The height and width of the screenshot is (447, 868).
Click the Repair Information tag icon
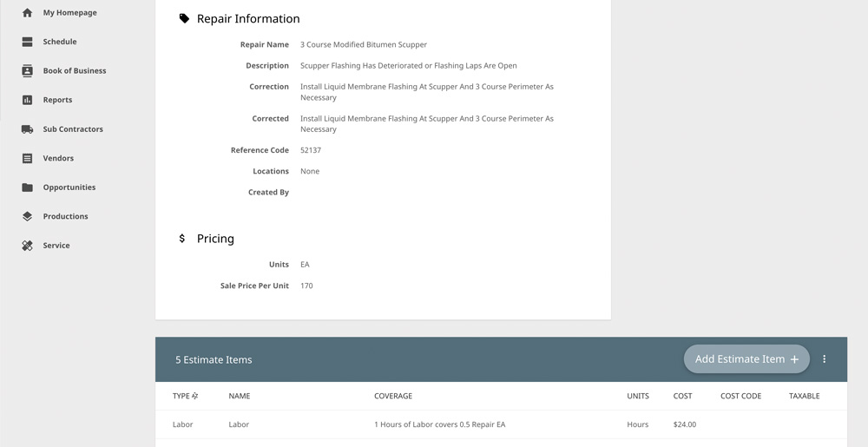pos(184,19)
